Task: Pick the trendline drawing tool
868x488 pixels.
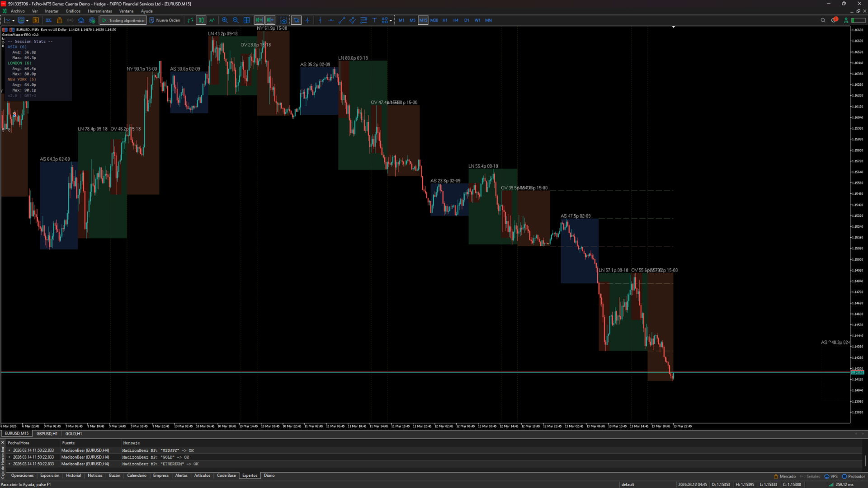Action: tap(342, 20)
